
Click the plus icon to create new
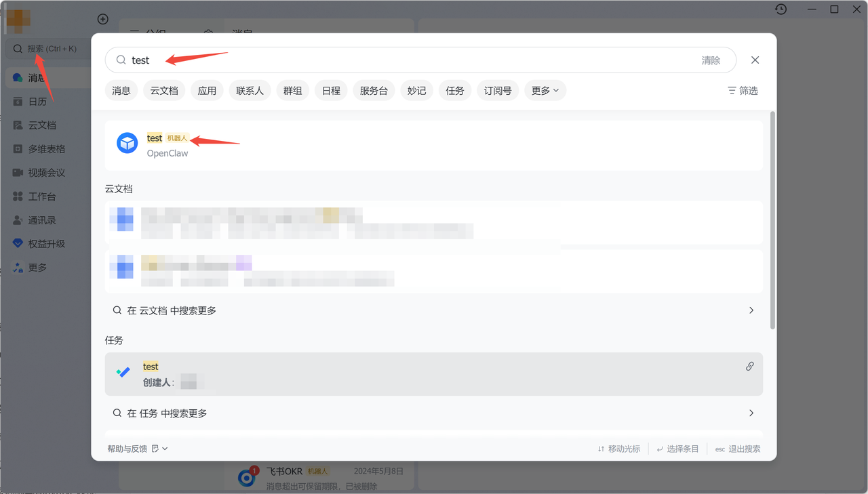[x=102, y=20]
